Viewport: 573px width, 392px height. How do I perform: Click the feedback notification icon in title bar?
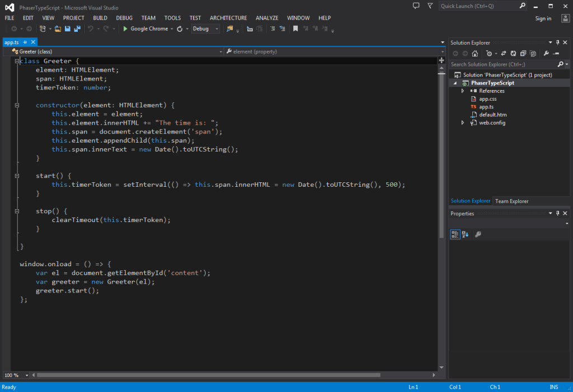416,6
